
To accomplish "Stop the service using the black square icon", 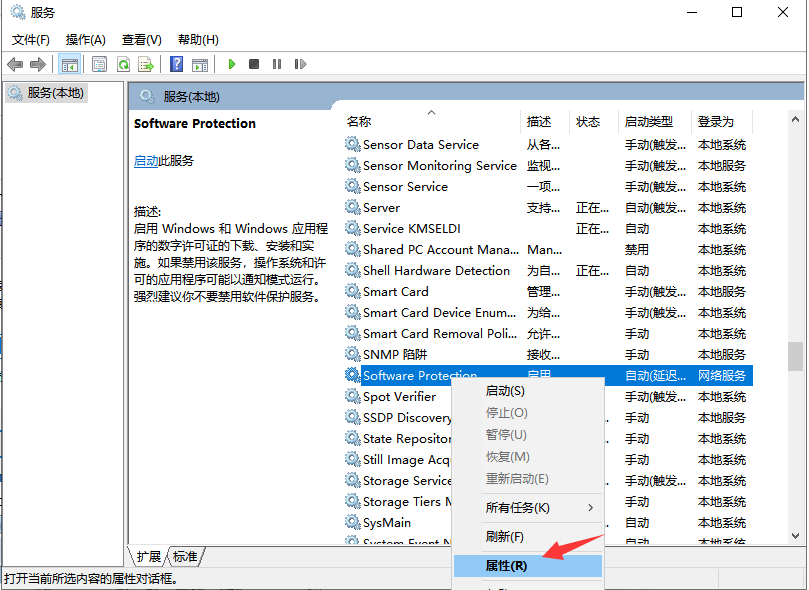I will pyautogui.click(x=253, y=64).
